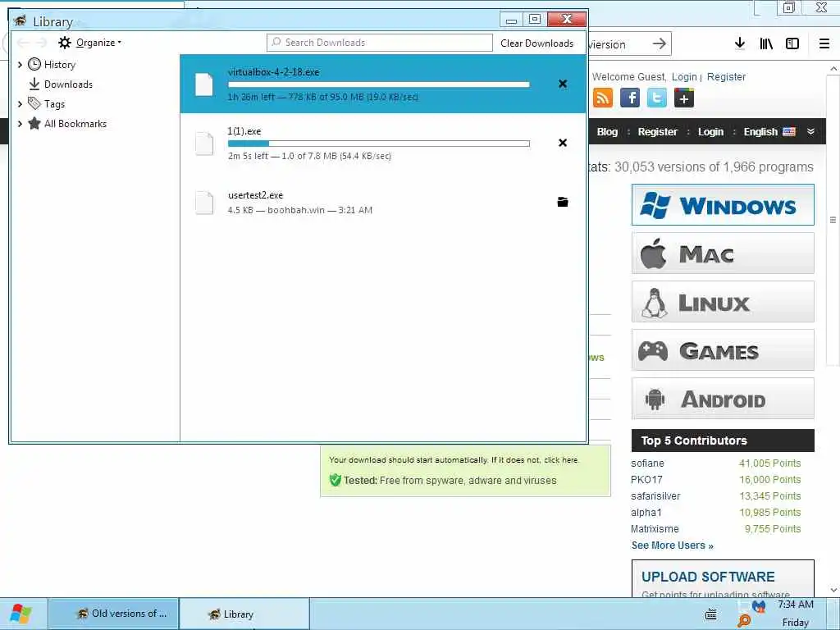Click the page vertical scrollbar

(833, 220)
